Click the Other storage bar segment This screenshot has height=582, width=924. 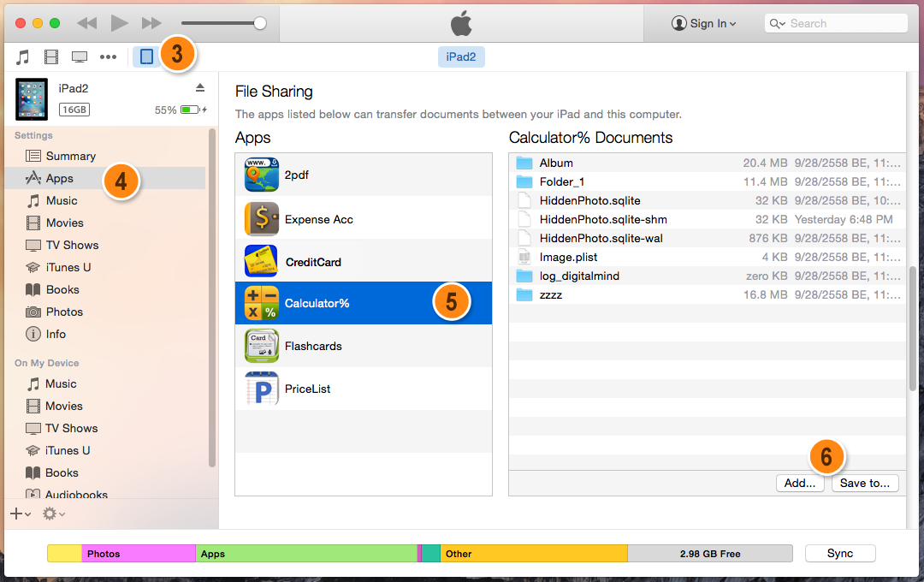point(534,554)
